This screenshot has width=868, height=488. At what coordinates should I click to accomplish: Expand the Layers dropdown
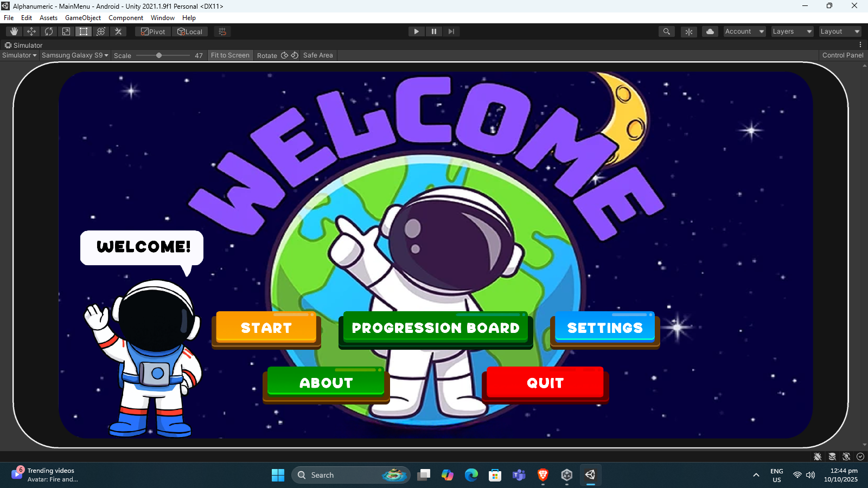(x=792, y=31)
